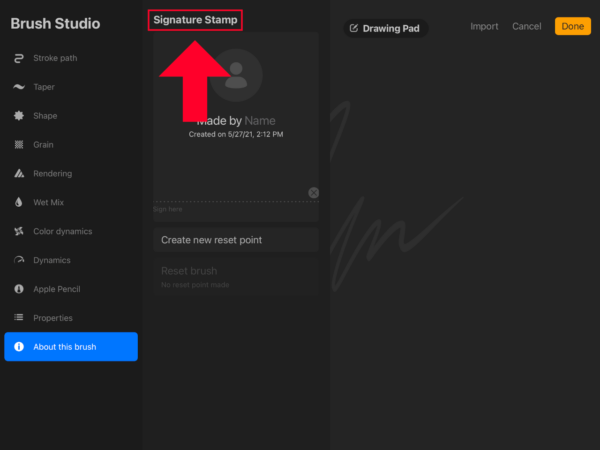This screenshot has height=450, width=600.
Task: Edit the Signature Stamp brush name
Action: click(196, 20)
